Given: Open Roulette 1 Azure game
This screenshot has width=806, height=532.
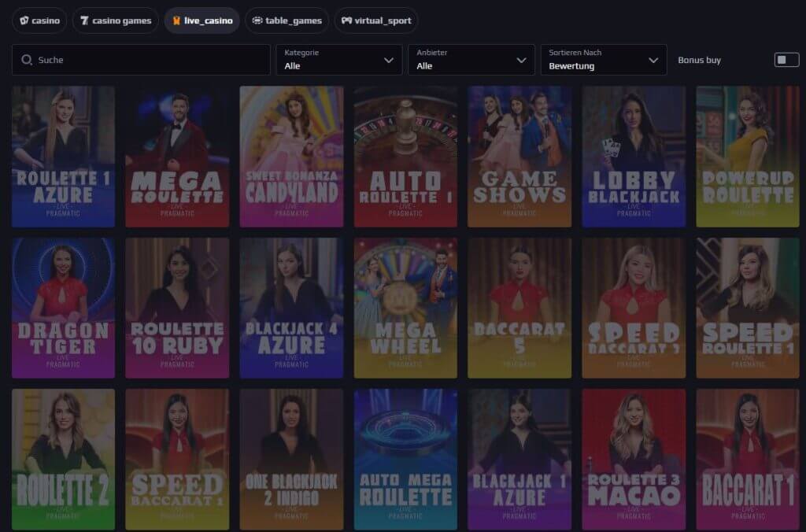Looking at the screenshot, I should (63, 157).
